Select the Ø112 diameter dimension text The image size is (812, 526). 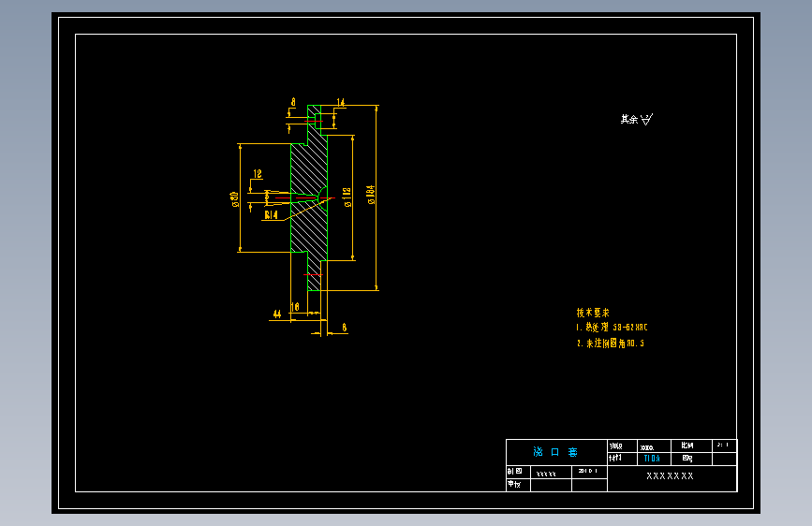tap(347, 197)
